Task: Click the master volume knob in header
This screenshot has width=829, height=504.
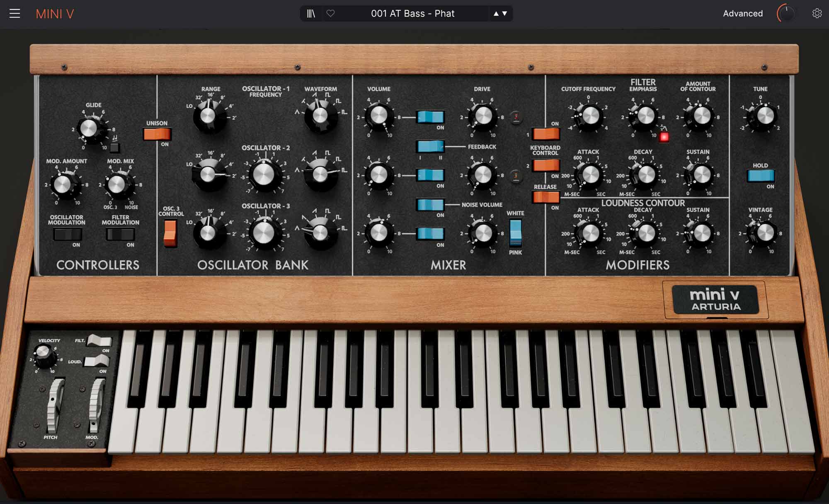Action: [786, 14]
